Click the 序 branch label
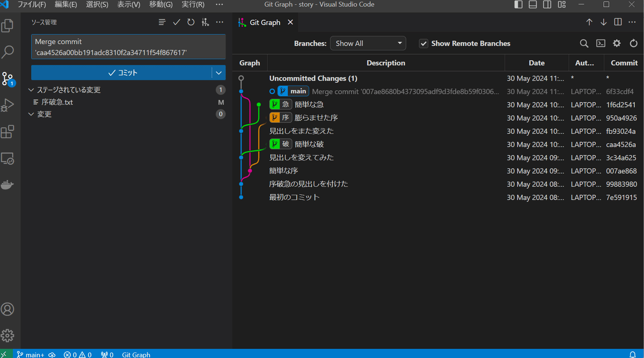 281,118
